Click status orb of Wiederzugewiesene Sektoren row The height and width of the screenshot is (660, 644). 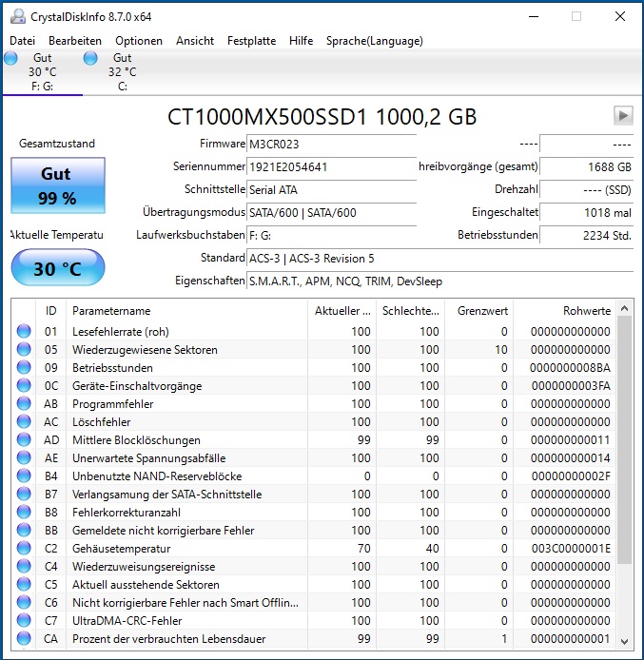(x=24, y=349)
